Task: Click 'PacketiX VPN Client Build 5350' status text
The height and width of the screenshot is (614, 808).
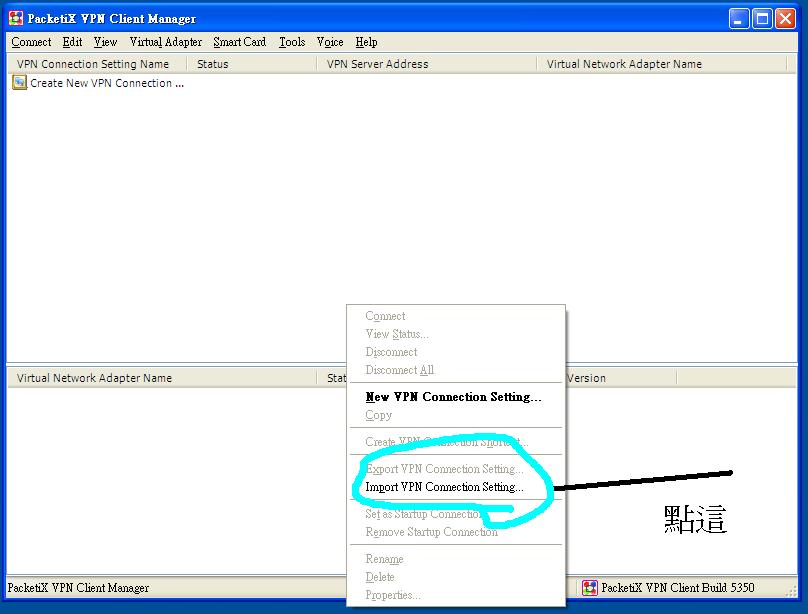Action: pyautogui.click(x=678, y=588)
